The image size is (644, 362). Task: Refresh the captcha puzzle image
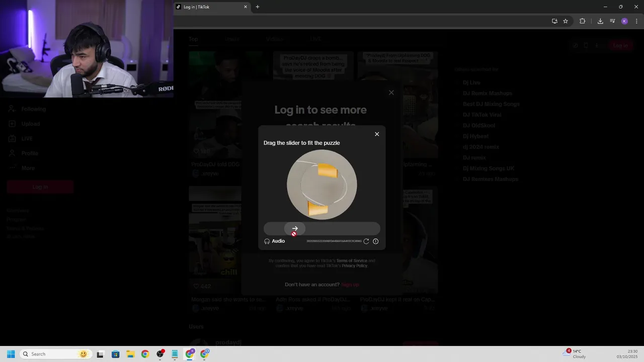[x=366, y=241]
